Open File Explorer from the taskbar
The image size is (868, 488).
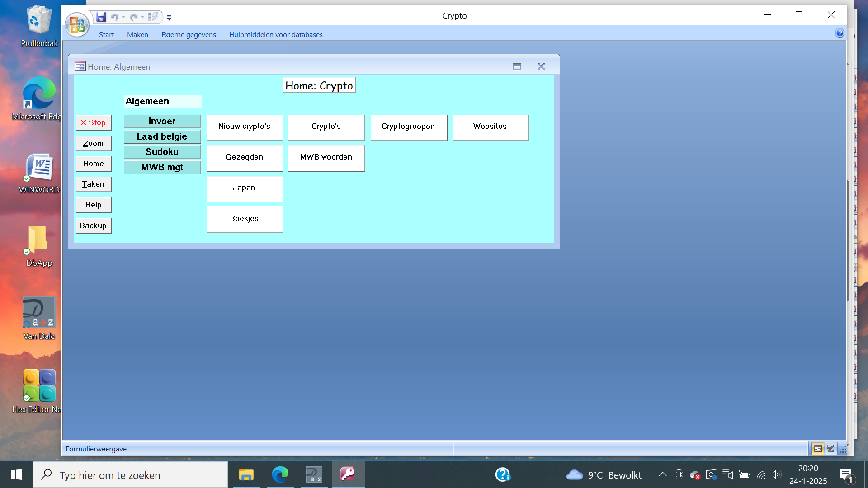coord(246,474)
